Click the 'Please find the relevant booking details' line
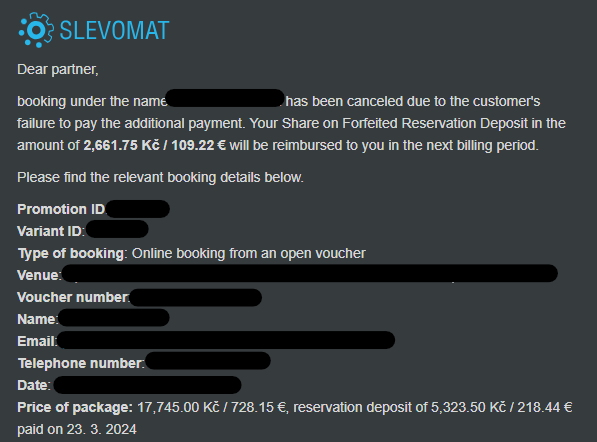This screenshot has height=442, width=597. click(160, 177)
